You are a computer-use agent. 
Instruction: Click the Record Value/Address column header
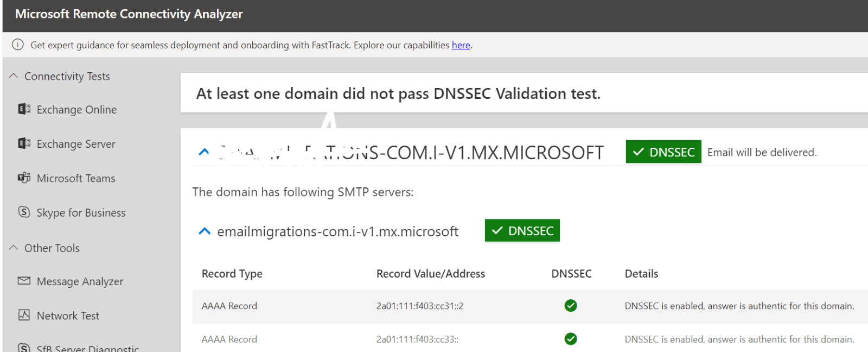[431, 274]
